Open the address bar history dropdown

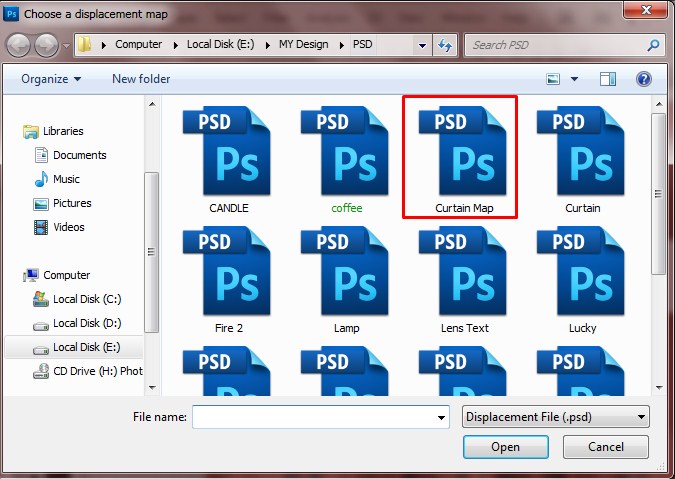pos(422,45)
